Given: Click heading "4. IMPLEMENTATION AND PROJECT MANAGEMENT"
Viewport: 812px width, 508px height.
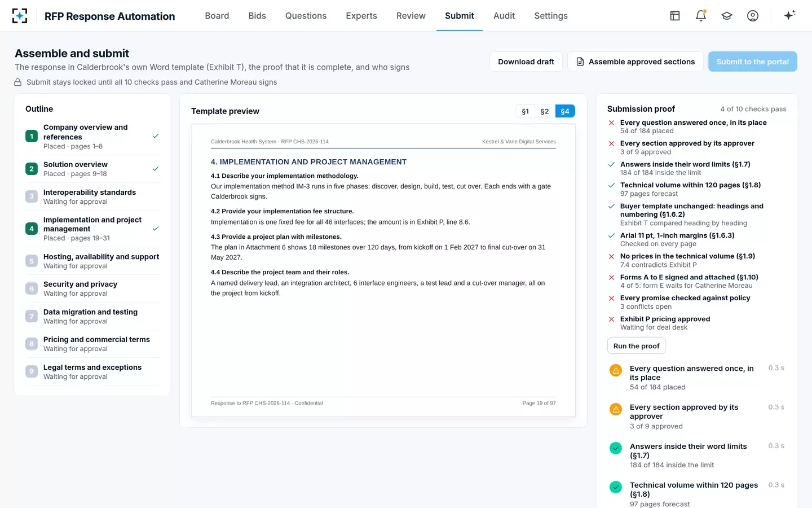Looking at the screenshot, I should pos(308,162).
